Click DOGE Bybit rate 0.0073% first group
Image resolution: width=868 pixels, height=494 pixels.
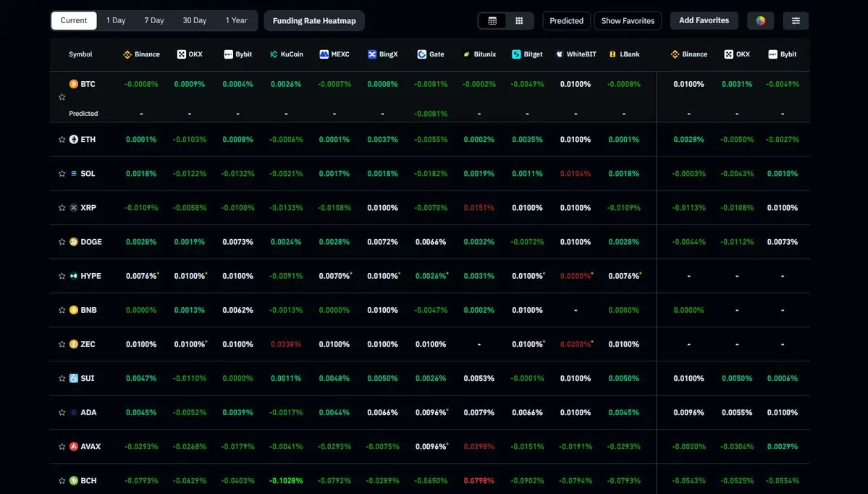tap(237, 242)
